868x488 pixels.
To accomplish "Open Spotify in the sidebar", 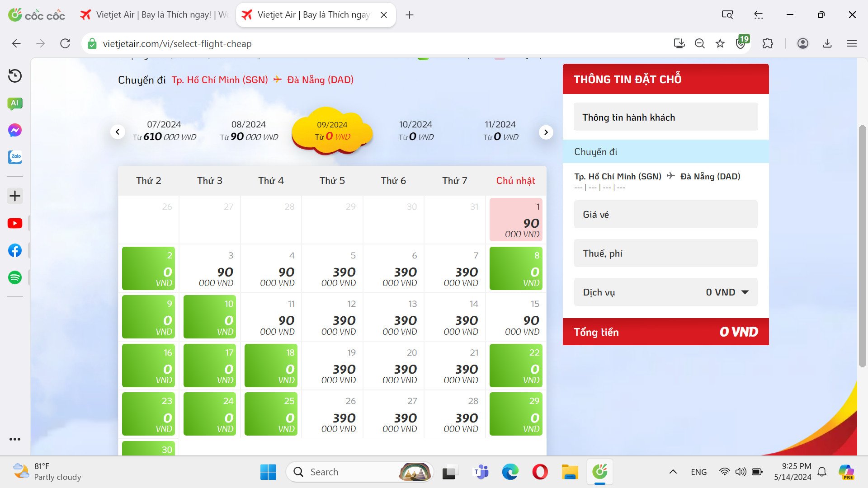I will coord(15,277).
